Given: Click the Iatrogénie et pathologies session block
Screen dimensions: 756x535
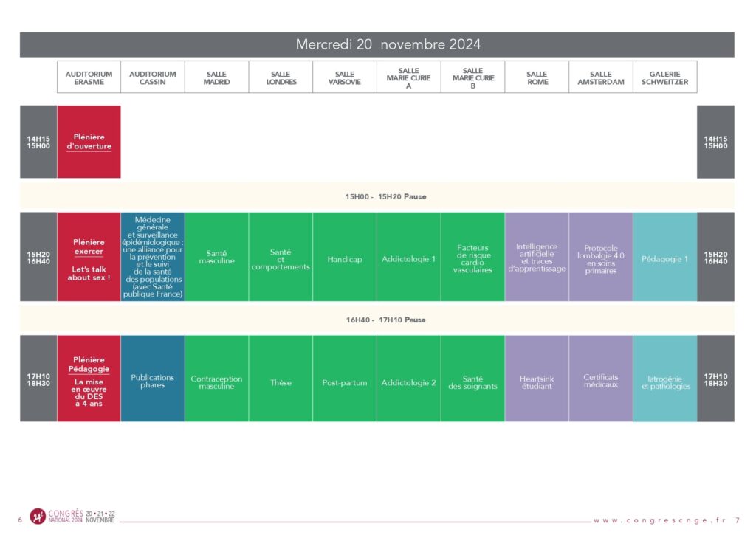Looking at the screenshot, I should [x=665, y=380].
